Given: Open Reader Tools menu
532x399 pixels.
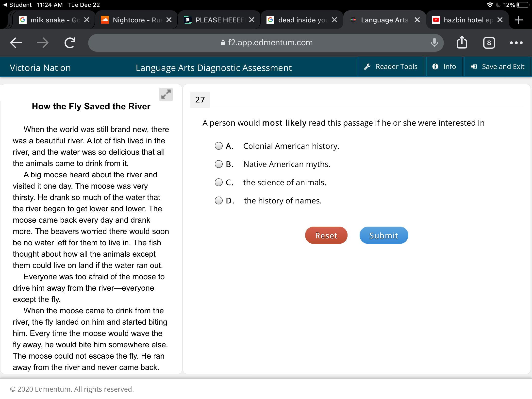Looking at the screenshot, I should pos(391,66).
